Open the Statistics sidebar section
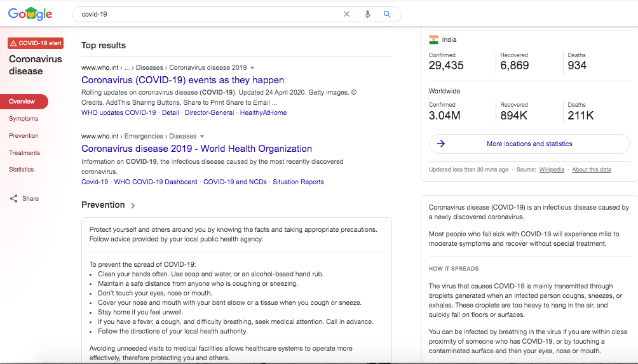Viewport: 638px width, 364px height. (21, 169)
